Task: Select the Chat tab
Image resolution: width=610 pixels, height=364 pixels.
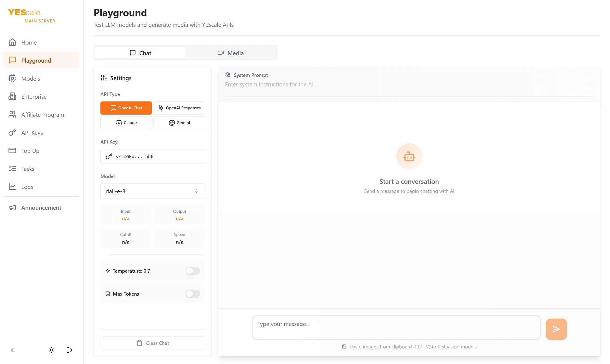Action: (x=140, y=53)
